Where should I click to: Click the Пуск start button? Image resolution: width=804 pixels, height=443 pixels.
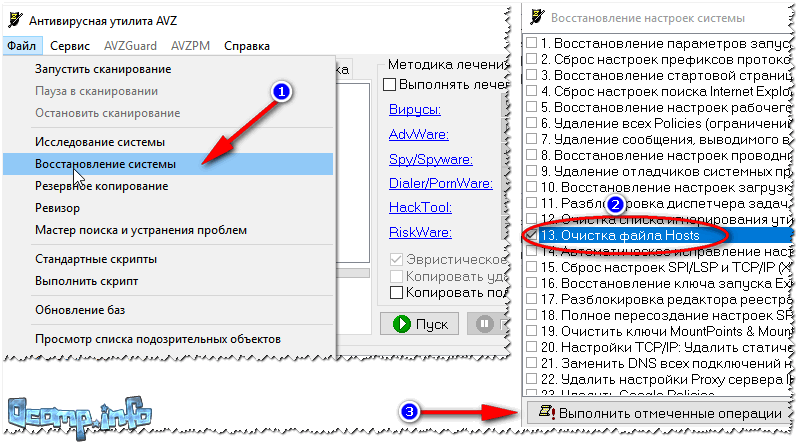[x=419, y=324]
